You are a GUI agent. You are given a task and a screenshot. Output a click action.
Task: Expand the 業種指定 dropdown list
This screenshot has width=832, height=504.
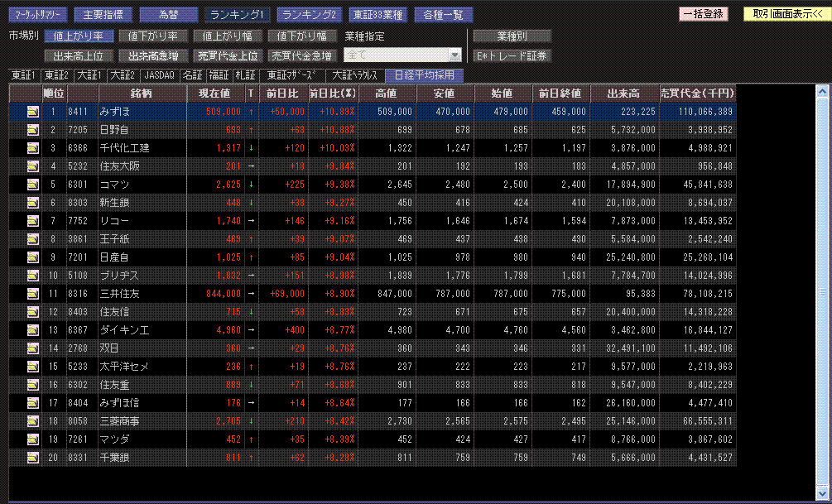click(x=454, y=55)
